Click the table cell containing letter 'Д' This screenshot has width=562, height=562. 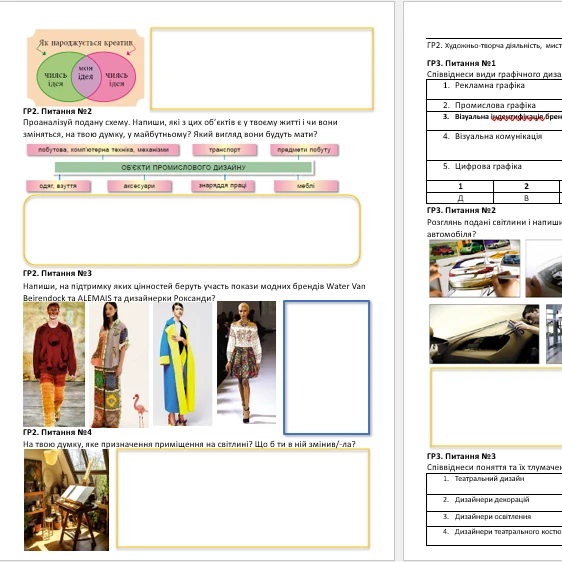tap(460, 198)
